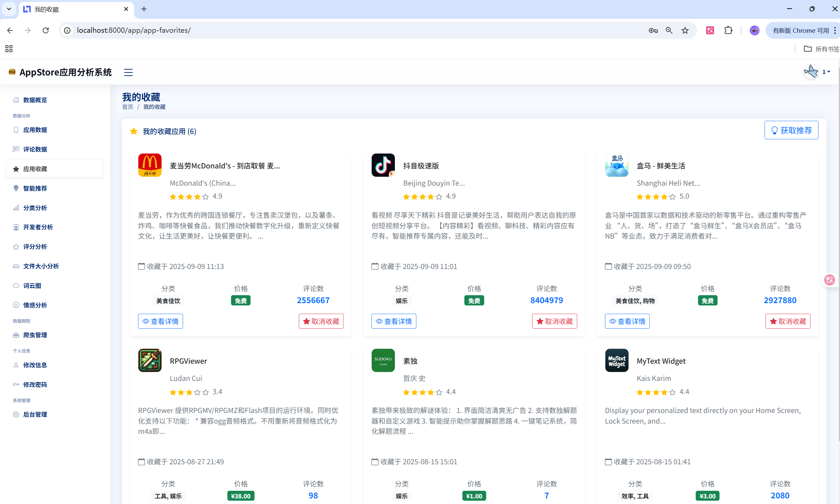Open 分类分析 in the sidebar

point(54,208)
